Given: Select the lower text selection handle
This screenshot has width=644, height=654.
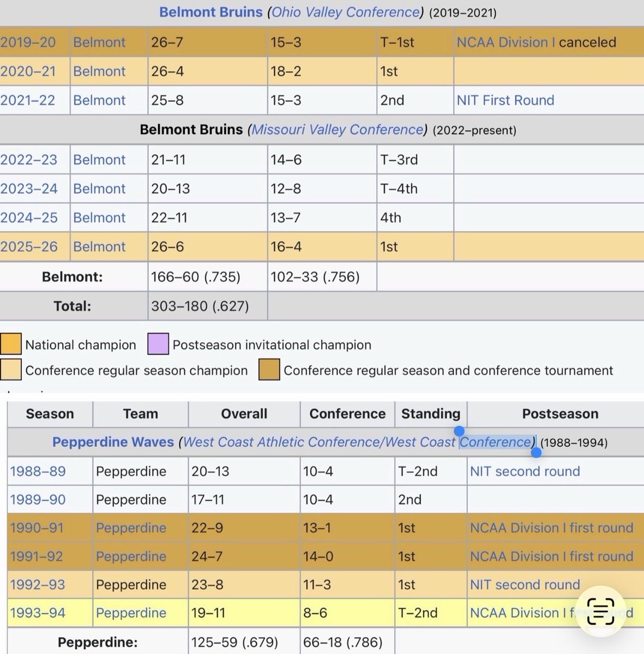Looking at the screenshot, I should [536, 452].
